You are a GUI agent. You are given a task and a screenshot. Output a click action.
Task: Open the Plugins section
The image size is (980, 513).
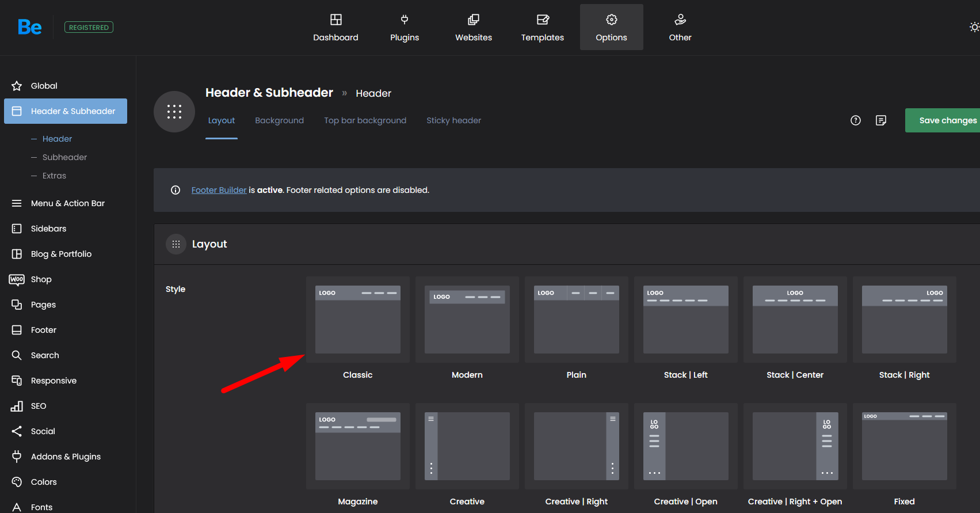[x=405, y=27]
